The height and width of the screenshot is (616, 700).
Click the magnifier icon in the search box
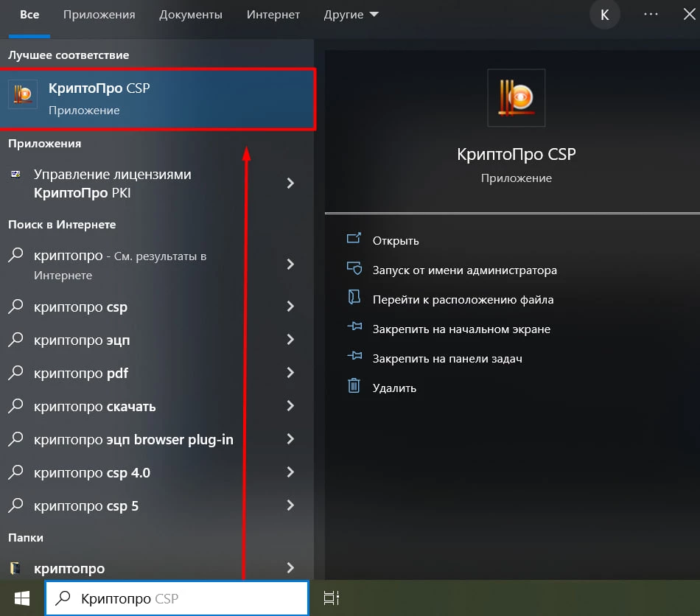click(63, 598)
